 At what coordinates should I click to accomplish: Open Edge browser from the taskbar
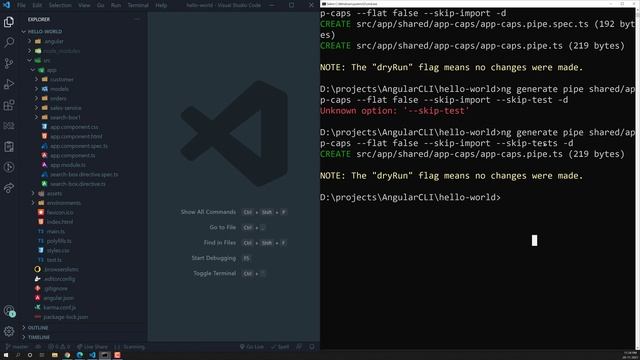pos(80,355)
